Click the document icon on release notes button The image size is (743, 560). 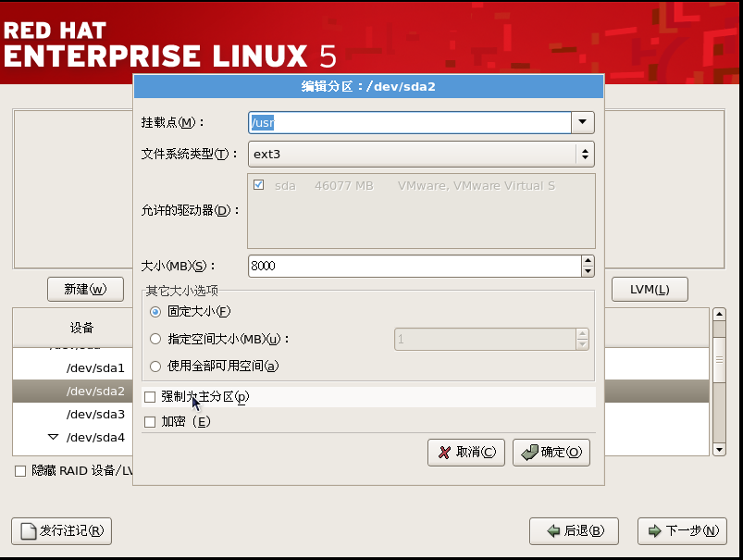(29, 531)
